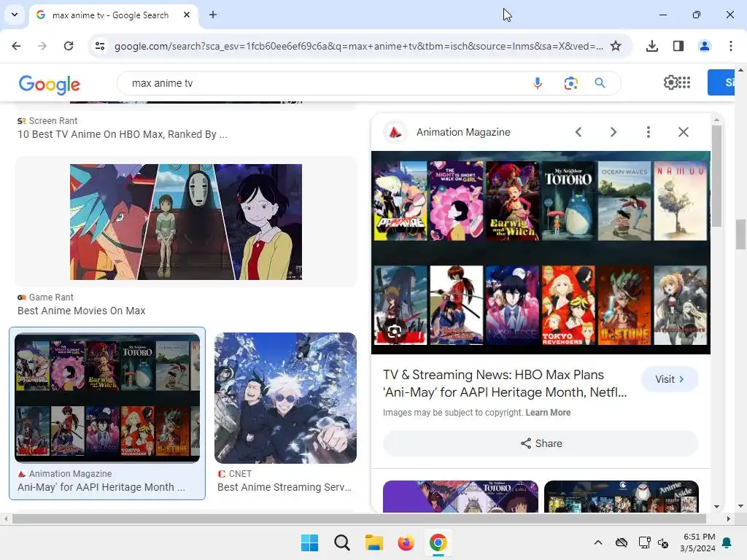Go to Google home via logo
747x560 pixels.
[50, 85]
